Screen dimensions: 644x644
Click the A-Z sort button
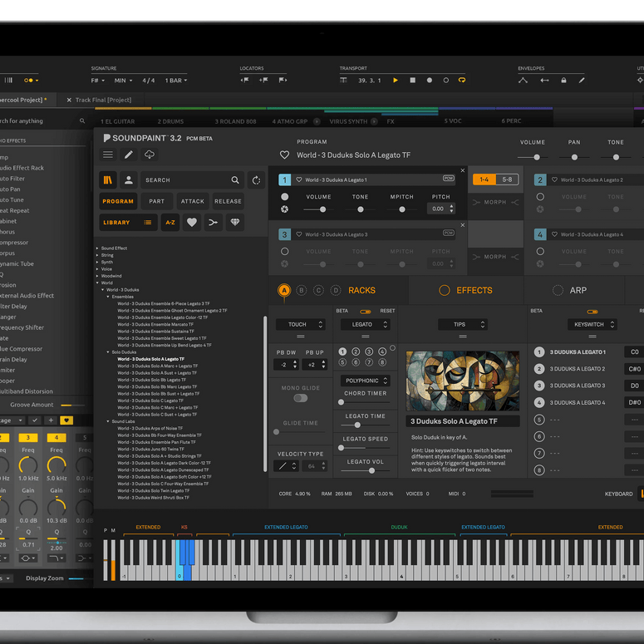(170, 223)
